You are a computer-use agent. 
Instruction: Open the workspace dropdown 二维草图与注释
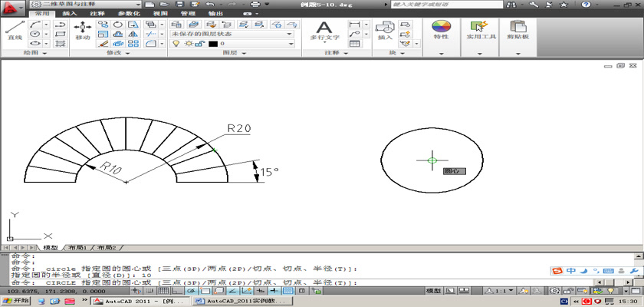tap(85, 4)
